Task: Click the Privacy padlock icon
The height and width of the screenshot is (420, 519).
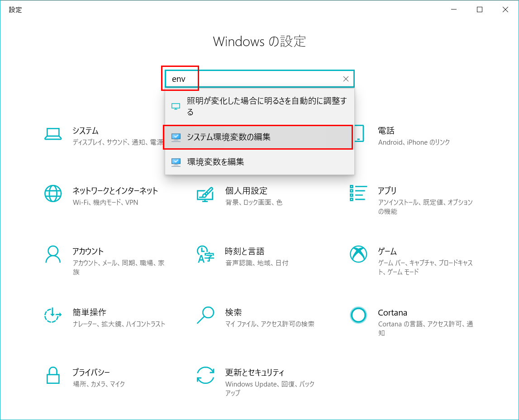Action: [53, 375]
